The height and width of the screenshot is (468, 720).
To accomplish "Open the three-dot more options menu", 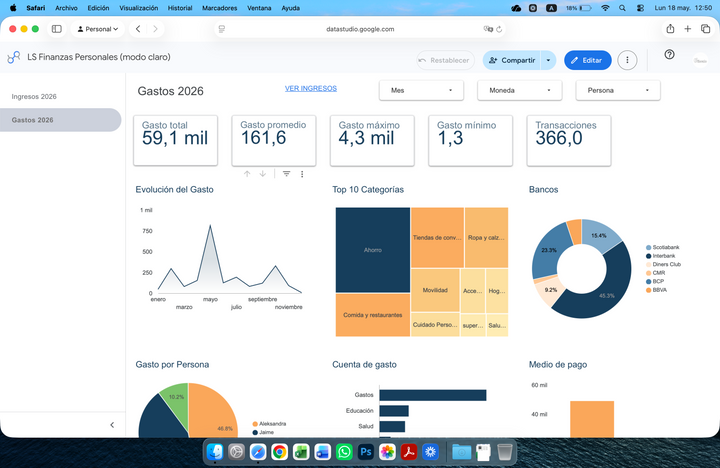I will [627, 60].
